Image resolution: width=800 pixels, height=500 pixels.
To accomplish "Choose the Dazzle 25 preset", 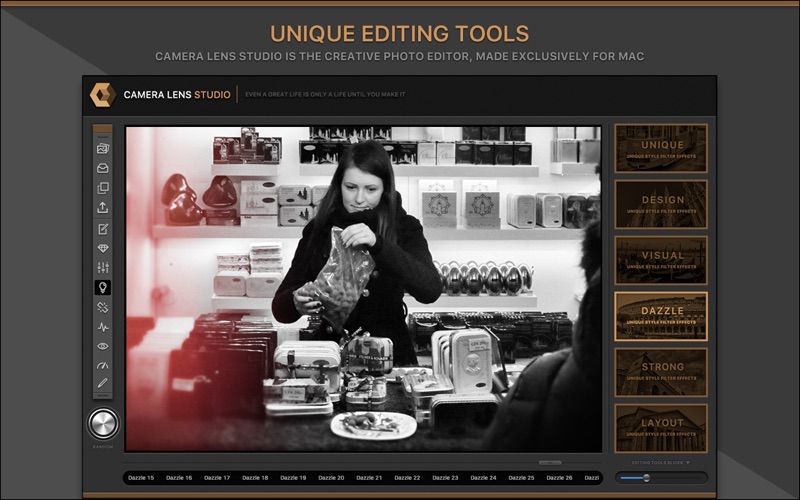I will coord(521,478).
